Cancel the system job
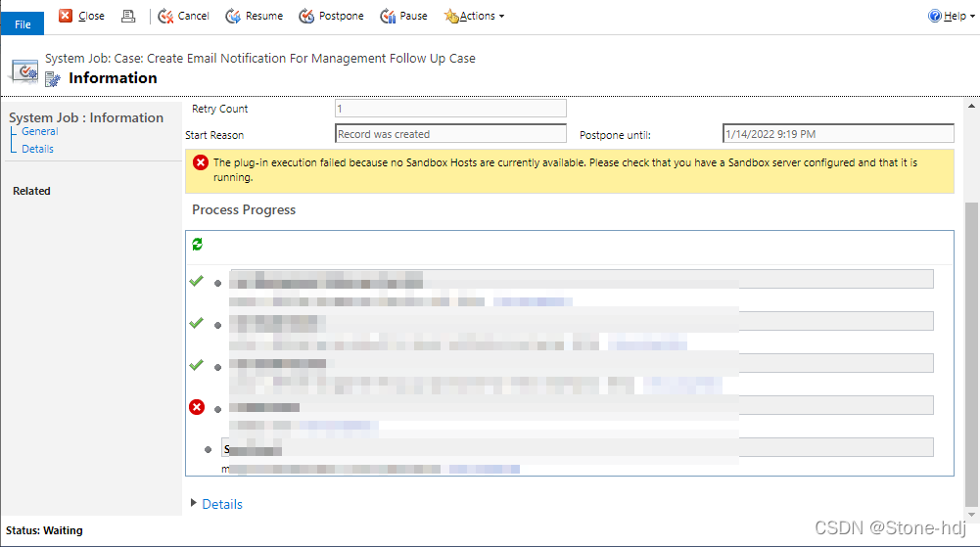The height and width of the screenshot is (547, 980). point(183,16)
